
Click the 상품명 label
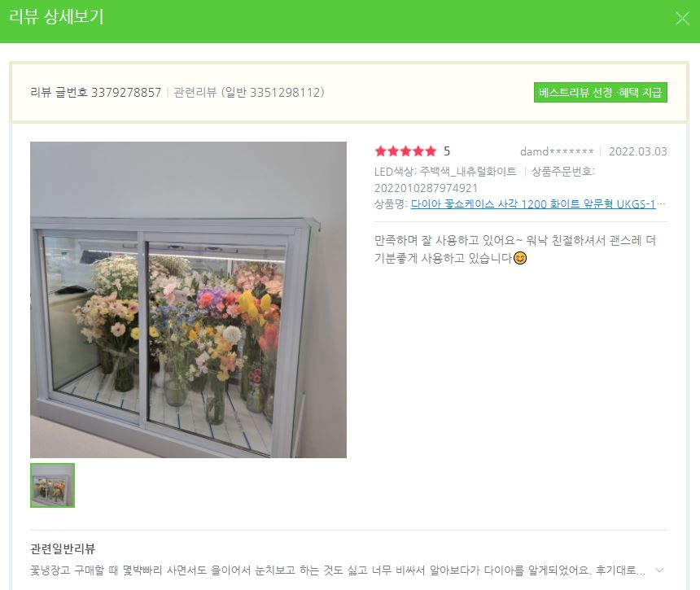pos(390,204)
